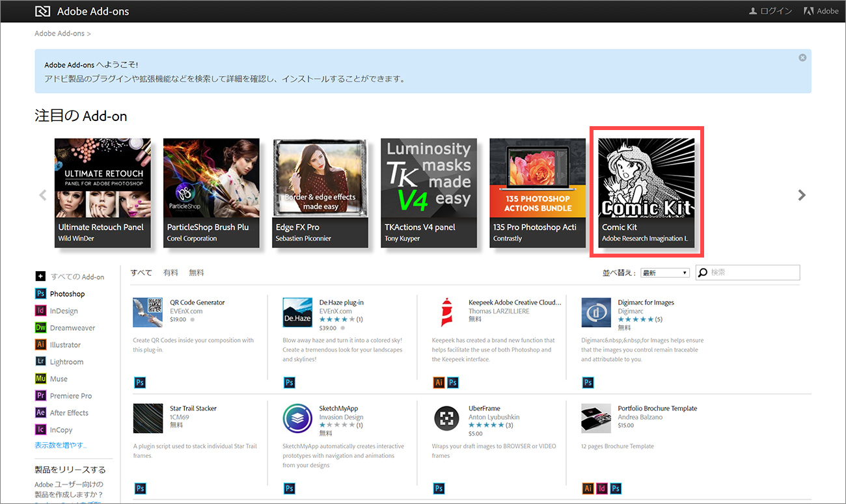
Task: Open Ultimate Retouch Panel featured card
Action: [x=103, y=192]
